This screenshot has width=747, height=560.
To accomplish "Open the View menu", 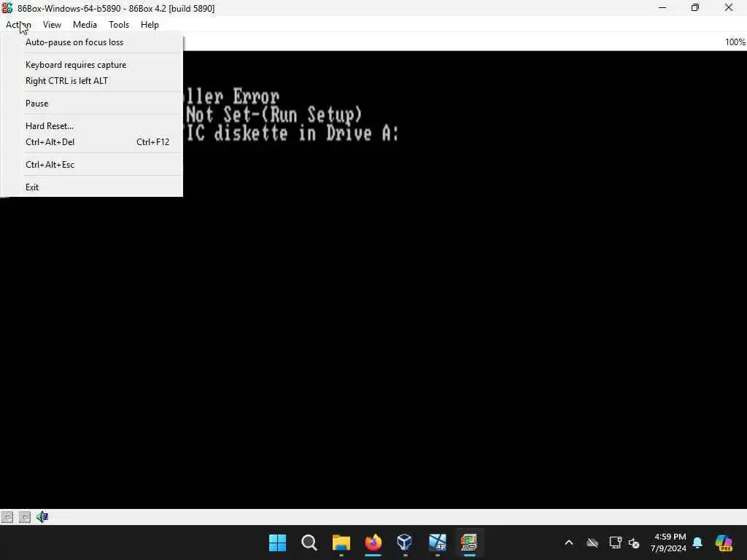I will [52, 25].
